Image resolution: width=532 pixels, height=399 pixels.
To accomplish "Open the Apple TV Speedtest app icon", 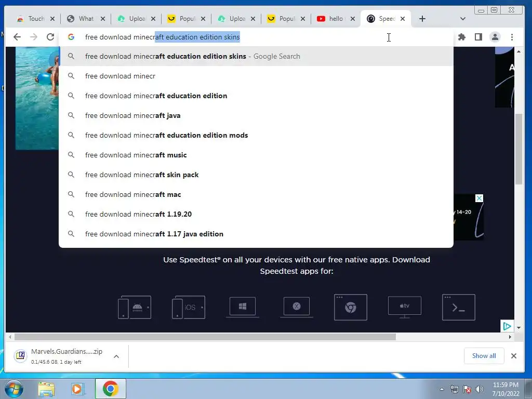I will [x=404, y=307].
